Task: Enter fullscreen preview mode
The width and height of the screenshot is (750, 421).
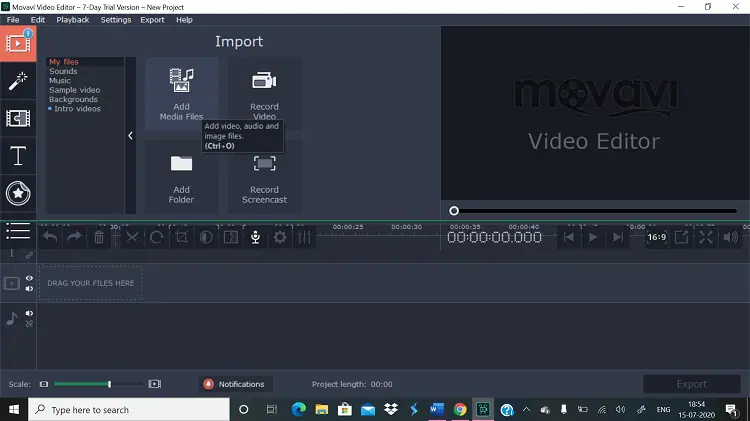Action: pyautogui.click(x=706, y=237)
